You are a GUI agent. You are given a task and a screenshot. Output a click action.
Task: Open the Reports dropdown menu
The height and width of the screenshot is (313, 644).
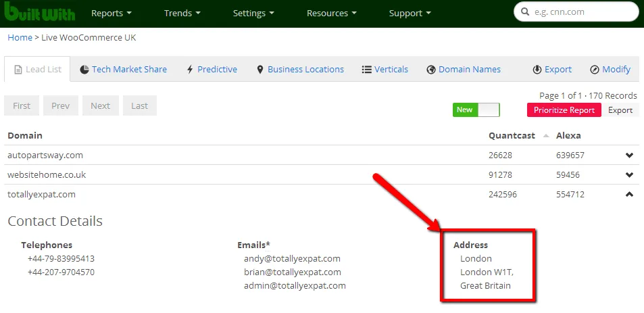(112, 14)
